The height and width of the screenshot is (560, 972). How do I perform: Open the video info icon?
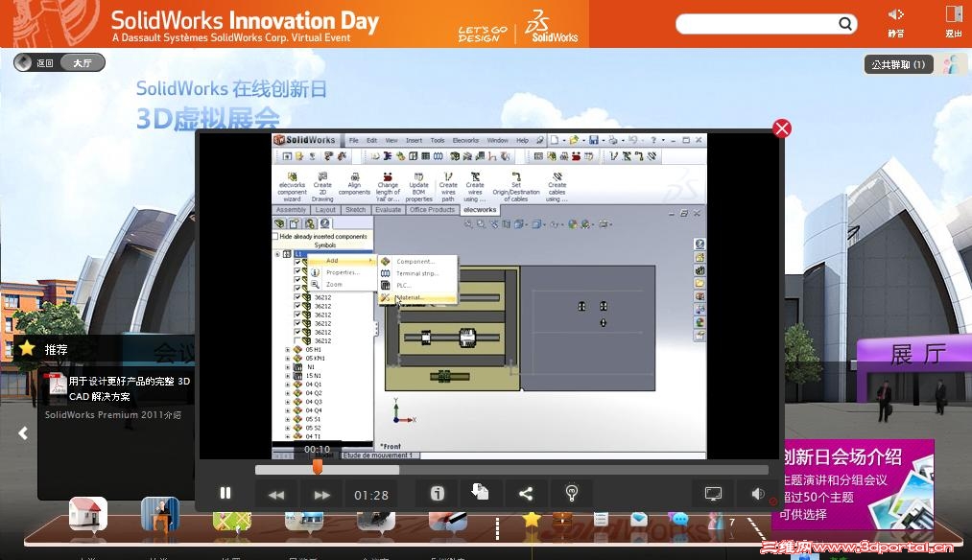point(438,493)
